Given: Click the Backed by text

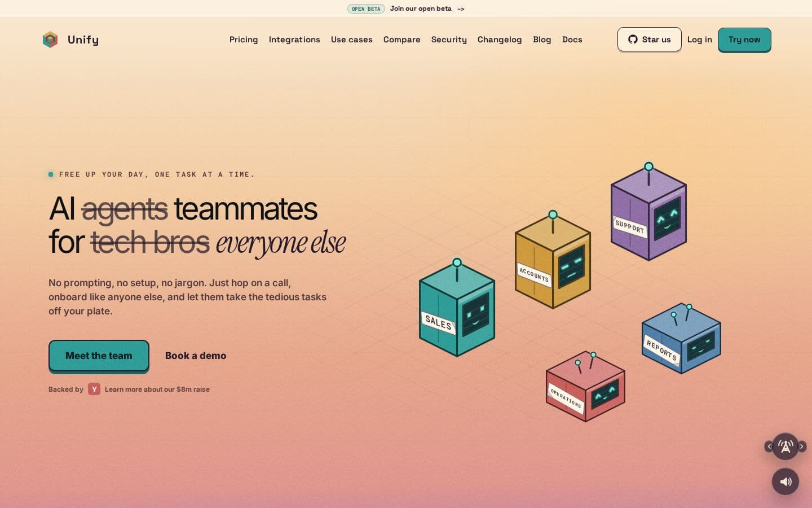Looking at the screenshot, I should click(66, 389).
